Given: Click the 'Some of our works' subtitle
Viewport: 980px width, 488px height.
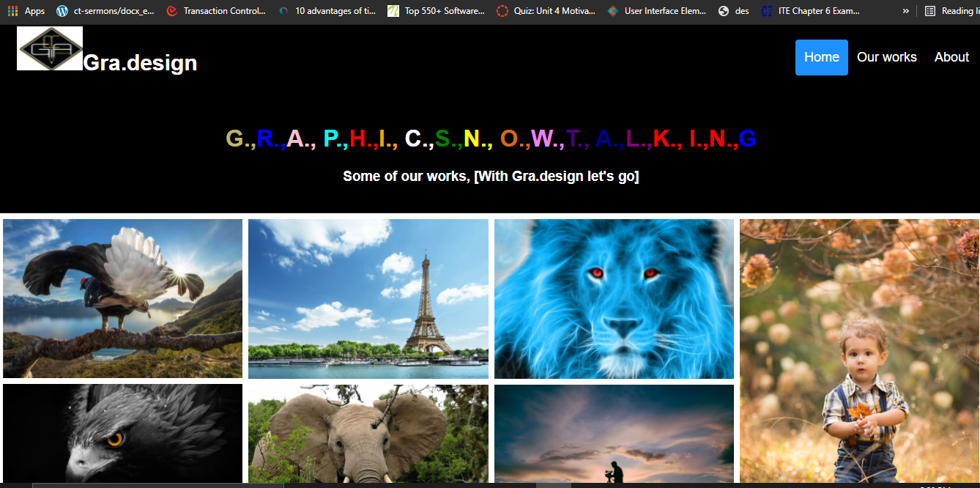Looking at the screenshot, I should point(491,176).
